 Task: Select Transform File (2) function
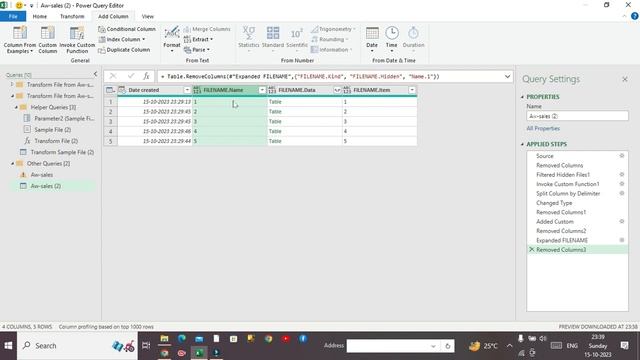coord(56,141)
